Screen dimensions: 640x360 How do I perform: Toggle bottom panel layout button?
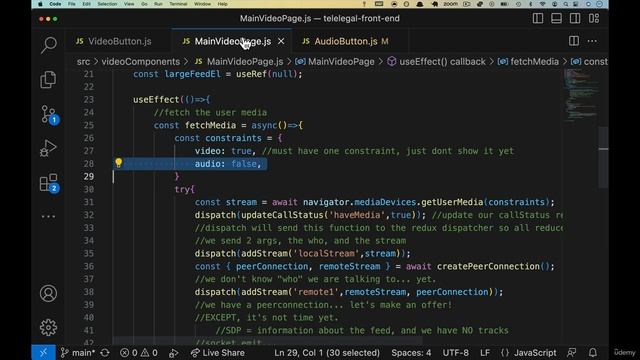pos(556,18)
